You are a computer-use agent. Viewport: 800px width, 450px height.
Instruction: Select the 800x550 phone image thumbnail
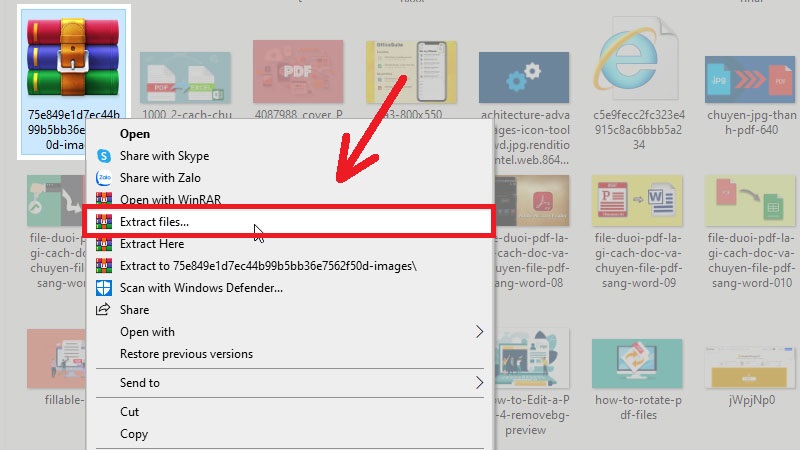(x=411, y=72)
